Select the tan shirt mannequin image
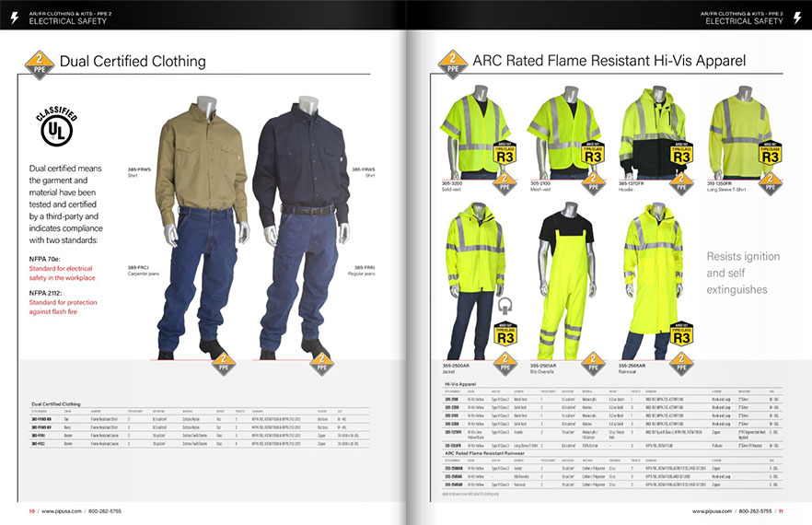 [202, 228]
